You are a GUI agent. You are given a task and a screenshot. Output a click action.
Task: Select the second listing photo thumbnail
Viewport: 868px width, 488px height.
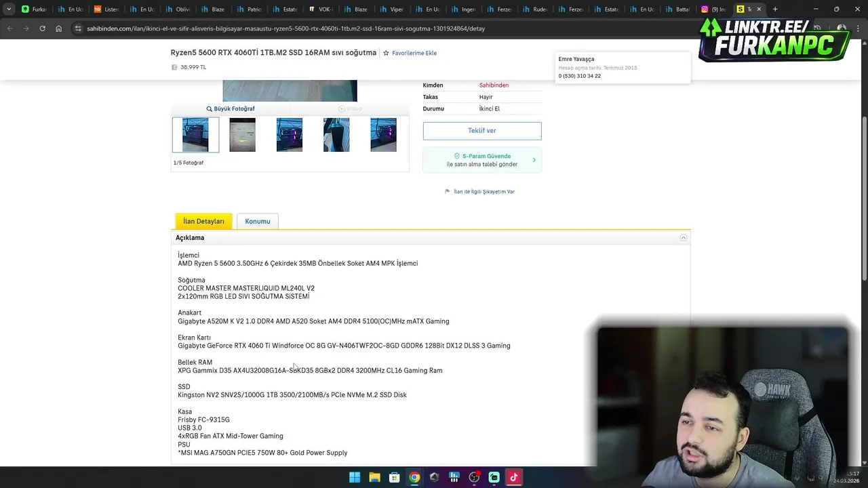pyautogui.click(x=242, y=134)
